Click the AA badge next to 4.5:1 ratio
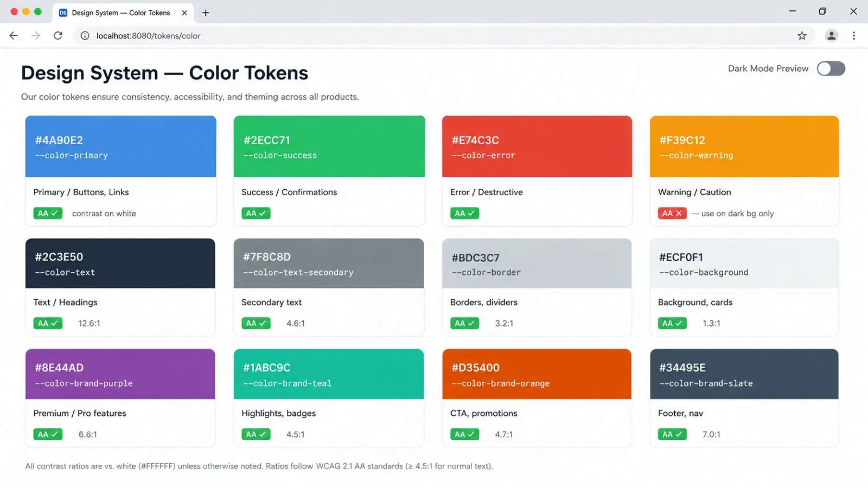Image resolution: width=868 pixels, height=488 pixels. (x=256, y=434)
